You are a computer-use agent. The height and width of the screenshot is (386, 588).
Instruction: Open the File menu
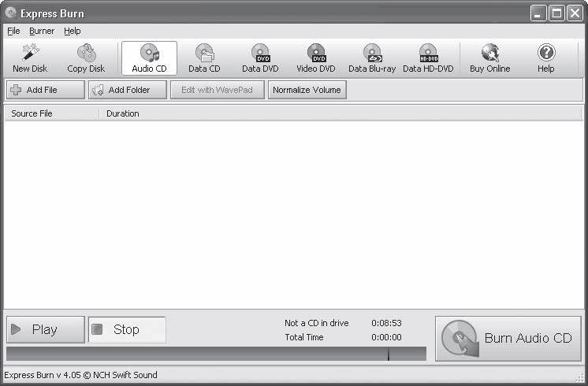(13, 31)
